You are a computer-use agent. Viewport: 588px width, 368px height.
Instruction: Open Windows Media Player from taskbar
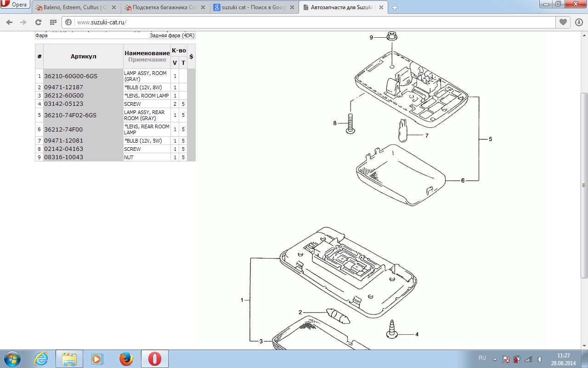(x=98, y=359)
